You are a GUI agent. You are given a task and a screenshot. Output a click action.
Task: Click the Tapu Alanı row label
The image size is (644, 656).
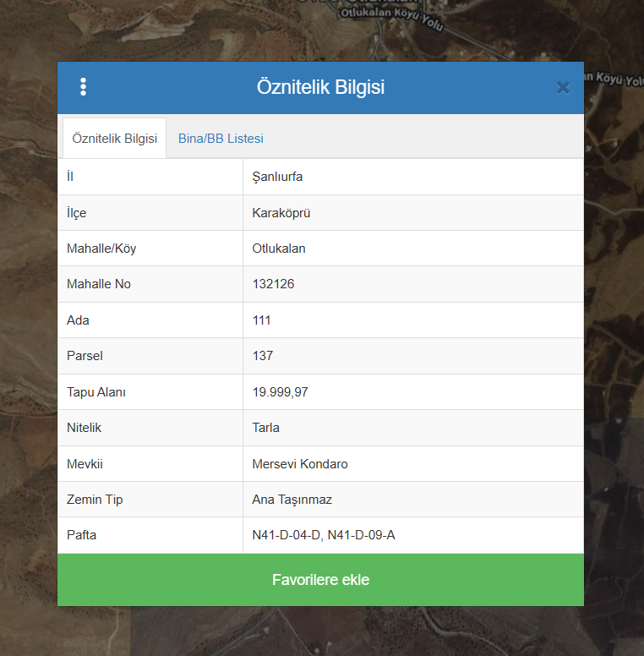click(x=96, y=392)
